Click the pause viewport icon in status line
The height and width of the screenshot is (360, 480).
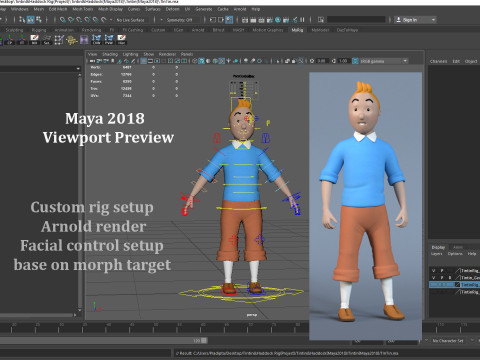pos(302,20)
